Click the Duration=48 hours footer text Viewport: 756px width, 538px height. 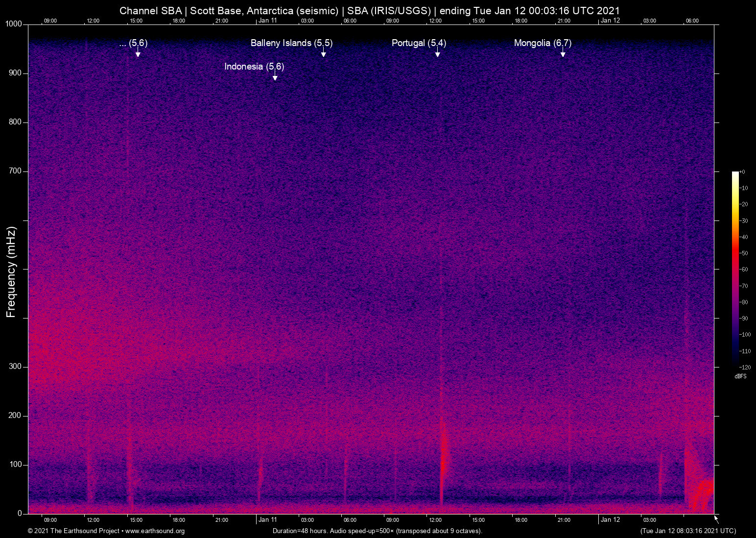coord(377,531)
